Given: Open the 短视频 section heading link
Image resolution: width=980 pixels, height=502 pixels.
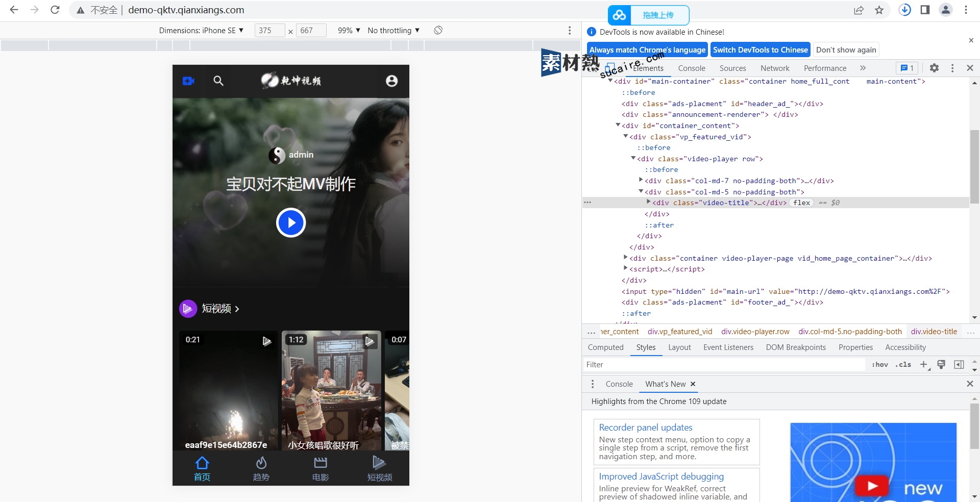Looking at the screenshot, I should pos(220,309).
